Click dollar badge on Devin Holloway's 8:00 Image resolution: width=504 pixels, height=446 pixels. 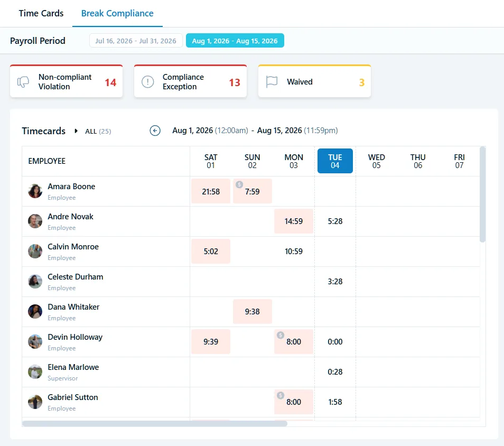(x=281, y=335)
